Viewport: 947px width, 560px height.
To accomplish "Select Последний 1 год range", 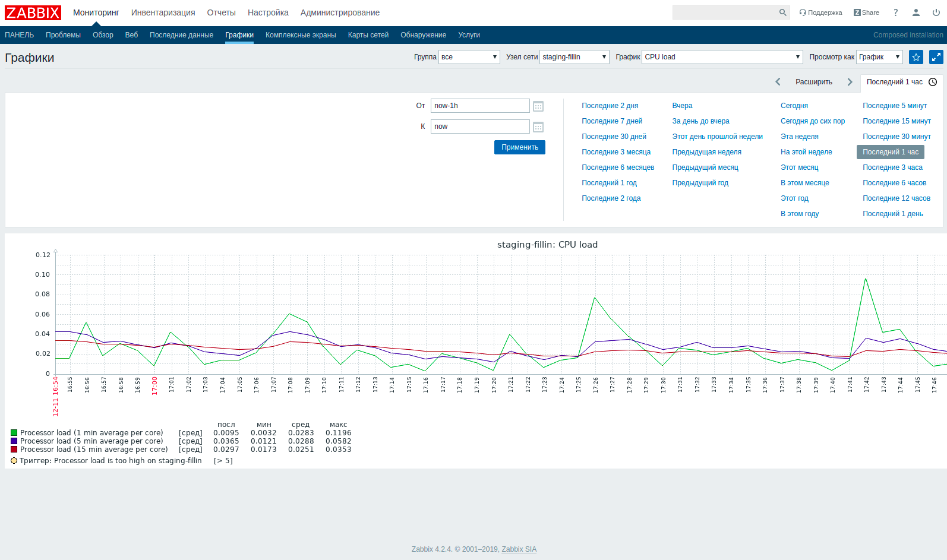I will point(609,183).
